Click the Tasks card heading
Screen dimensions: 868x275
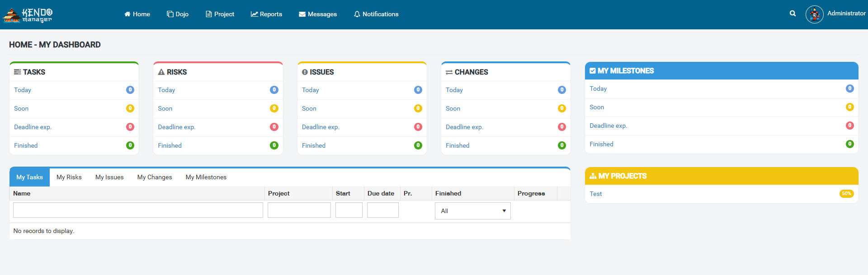click(29, 72)
